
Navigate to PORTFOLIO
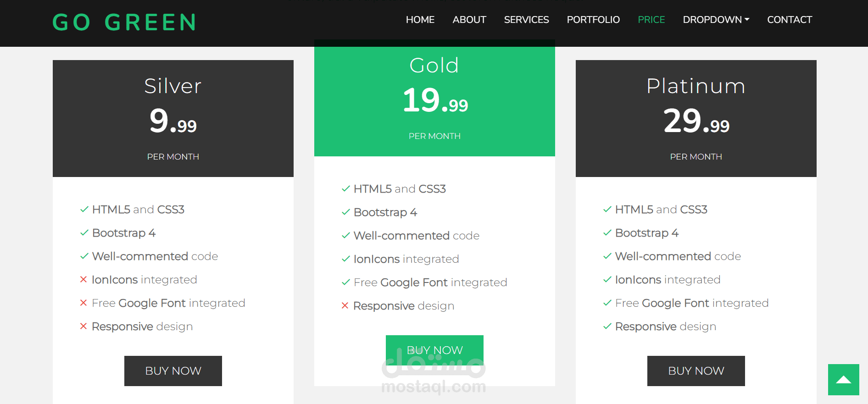(593, 20)
